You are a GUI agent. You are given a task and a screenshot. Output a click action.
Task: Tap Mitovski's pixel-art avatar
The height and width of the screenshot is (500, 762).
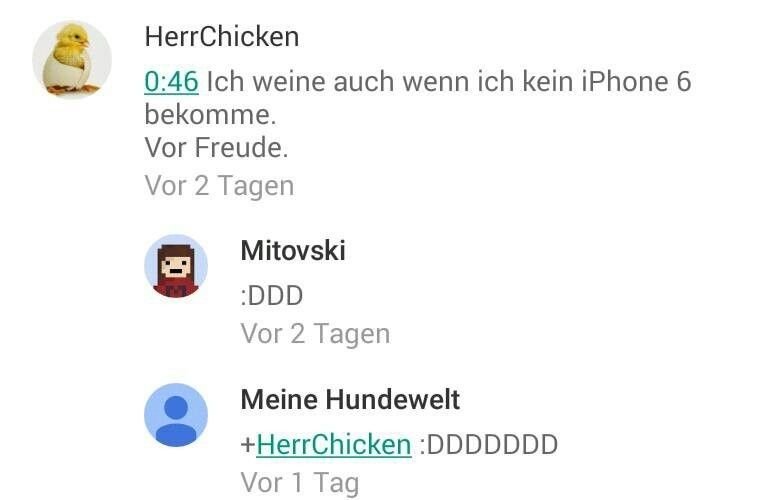click(176, 266)
